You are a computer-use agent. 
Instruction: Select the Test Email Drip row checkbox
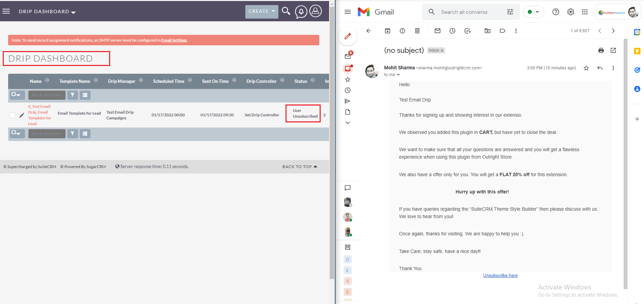[x=13, y=115]
